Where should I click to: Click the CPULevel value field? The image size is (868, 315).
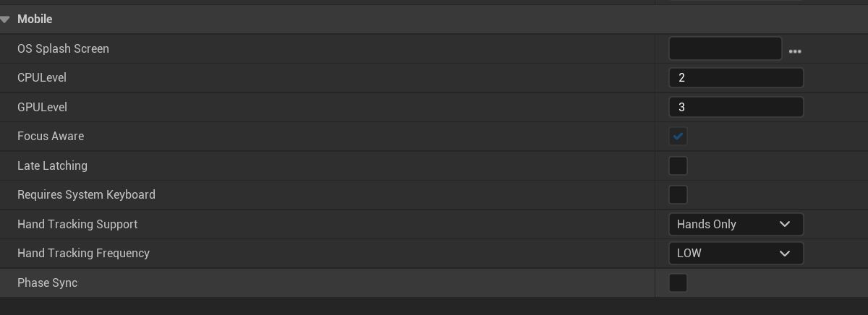736,78
